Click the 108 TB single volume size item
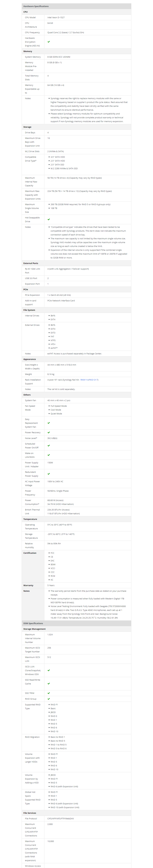Screen dimensions: 153x868 coord(54,208)
